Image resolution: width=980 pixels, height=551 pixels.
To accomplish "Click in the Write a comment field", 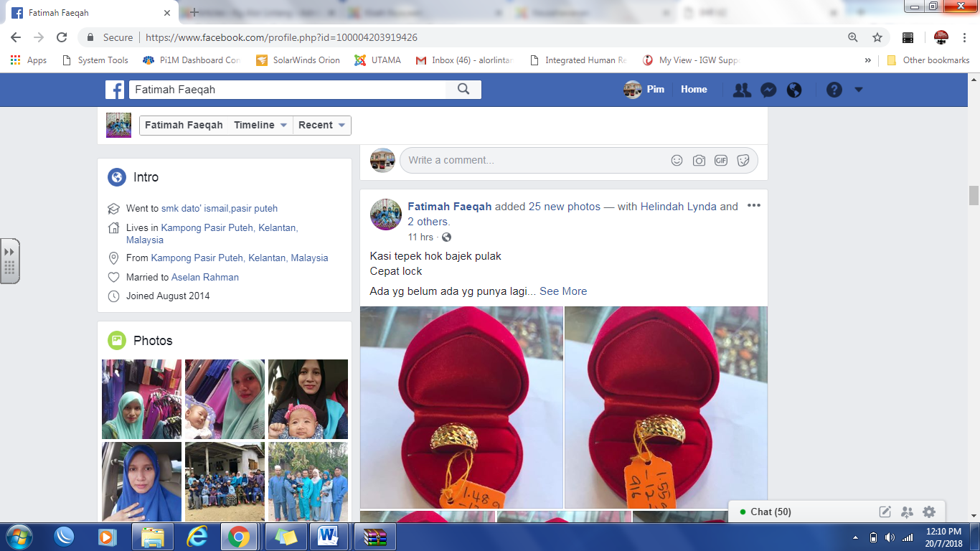I will (531, 161).
